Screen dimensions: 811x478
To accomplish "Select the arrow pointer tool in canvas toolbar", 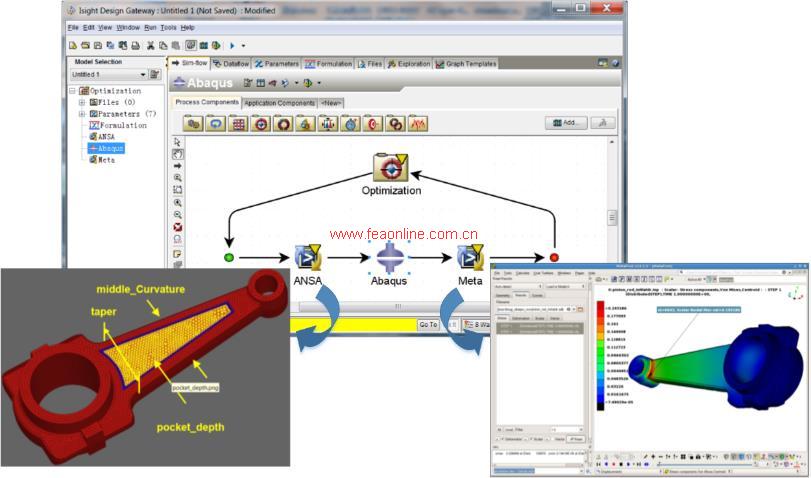I will (x=177, y=142).
